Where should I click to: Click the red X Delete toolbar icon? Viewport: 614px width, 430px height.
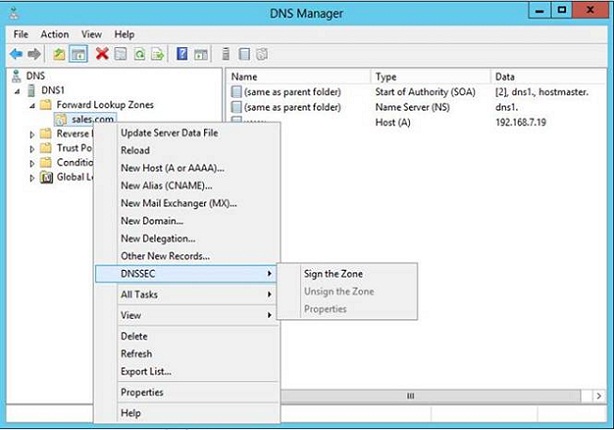(102, 54)
